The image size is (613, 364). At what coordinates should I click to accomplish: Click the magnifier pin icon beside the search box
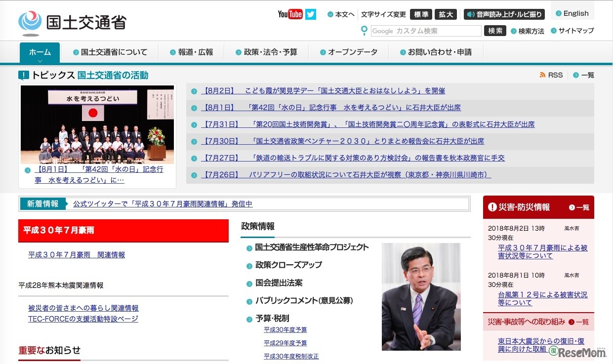[364, 31]
